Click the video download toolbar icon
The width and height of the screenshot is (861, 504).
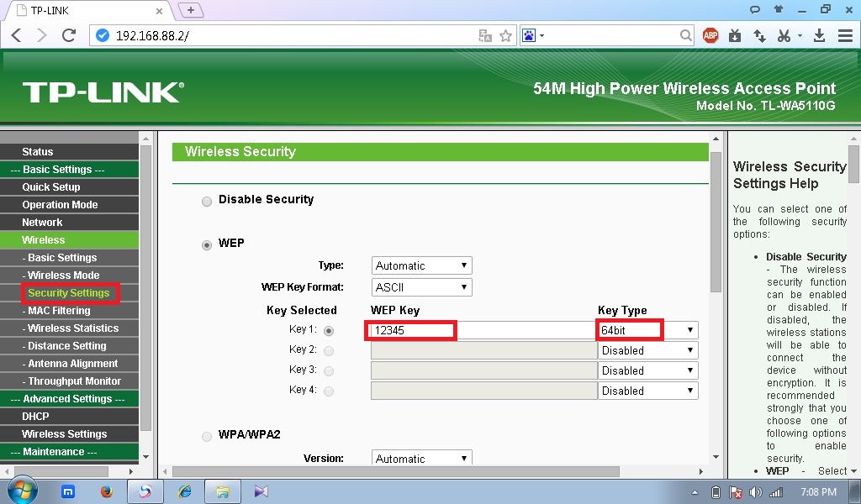point(735,35)
